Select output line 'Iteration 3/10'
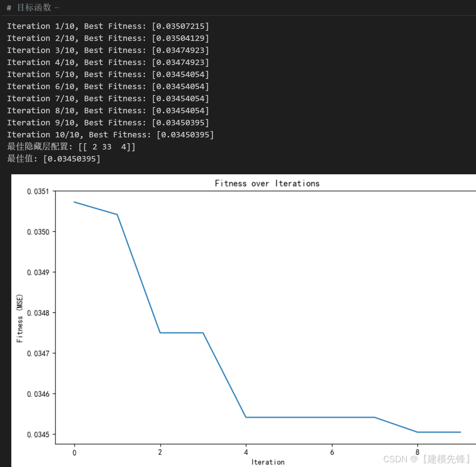The height and width of the screenshot is (467, 476). [x=108, y=50]
